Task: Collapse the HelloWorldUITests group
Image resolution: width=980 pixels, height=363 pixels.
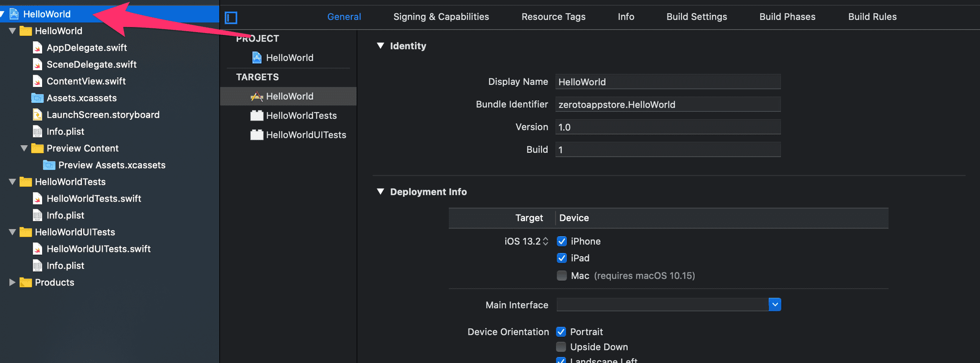Action: pos(13,232)
